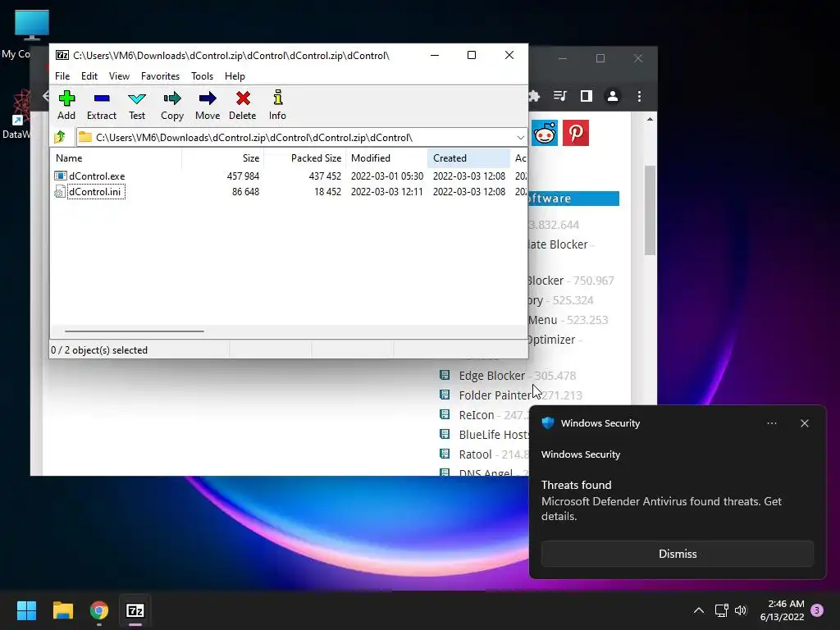The width and height of the screenshot is (840, 630).
Task: Click the Reddit share icon
Action: click(545, 133)
